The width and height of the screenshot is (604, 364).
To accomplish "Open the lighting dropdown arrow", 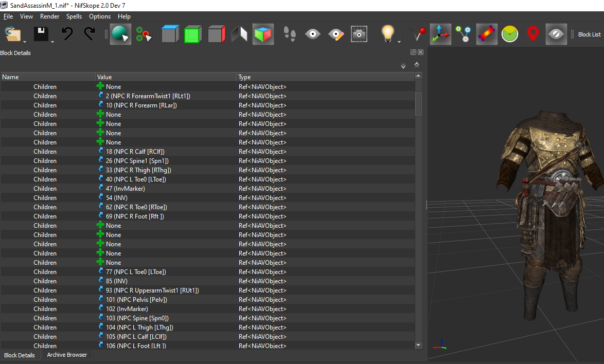I will pyautogui.click(x=399, y=42).
